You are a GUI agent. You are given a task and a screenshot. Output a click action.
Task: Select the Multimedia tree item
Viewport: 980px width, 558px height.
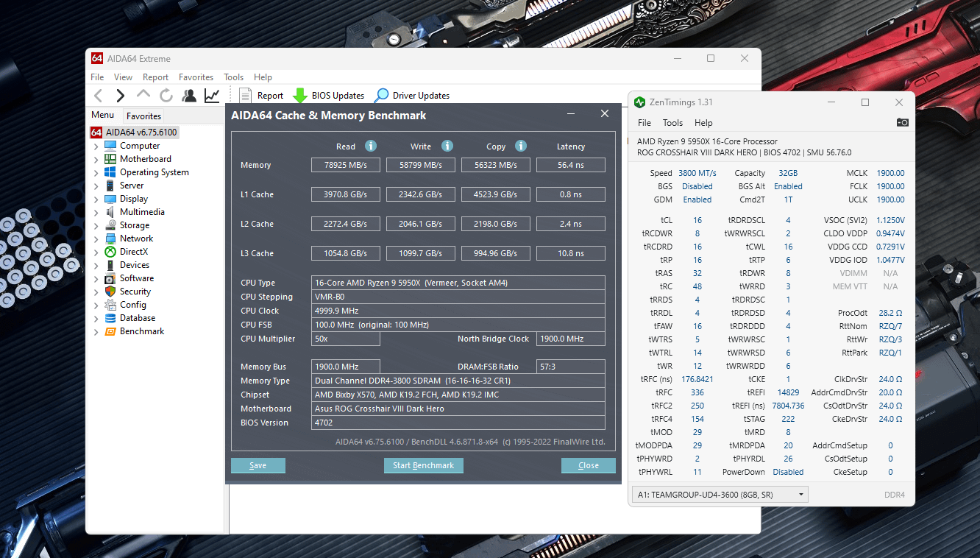[142, 212]
